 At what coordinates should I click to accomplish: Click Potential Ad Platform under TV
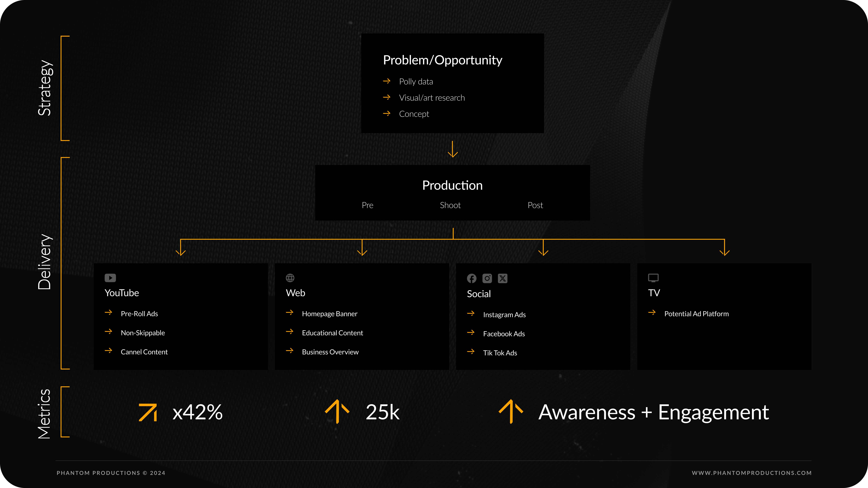pos(696,314)
